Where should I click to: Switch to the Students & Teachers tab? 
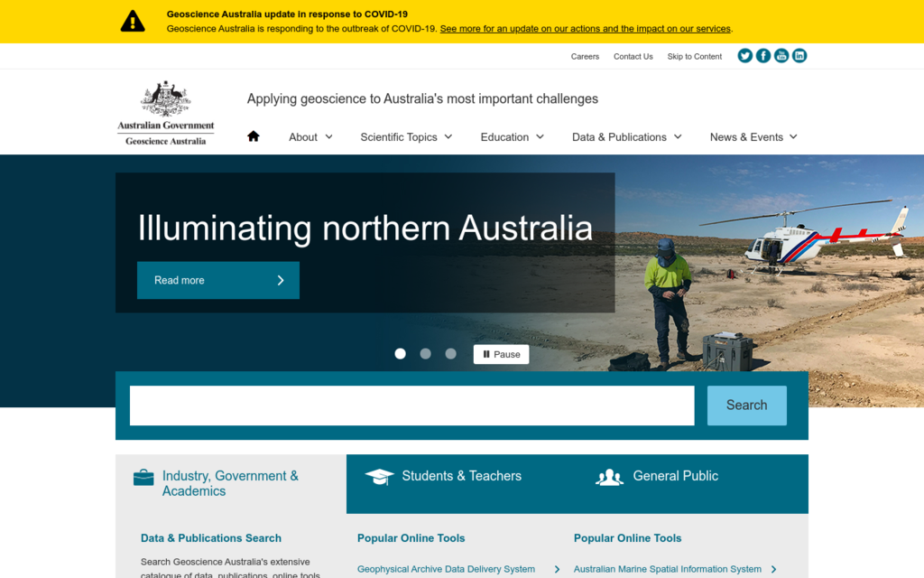pyautogui.click(x=461, y=476)
